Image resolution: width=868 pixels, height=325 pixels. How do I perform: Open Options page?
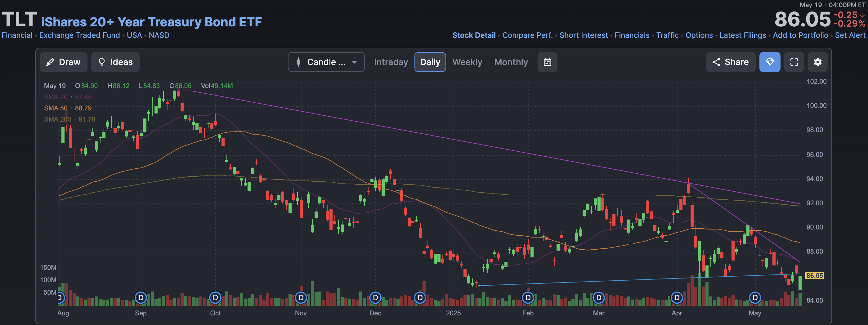[x=699, y=35]
